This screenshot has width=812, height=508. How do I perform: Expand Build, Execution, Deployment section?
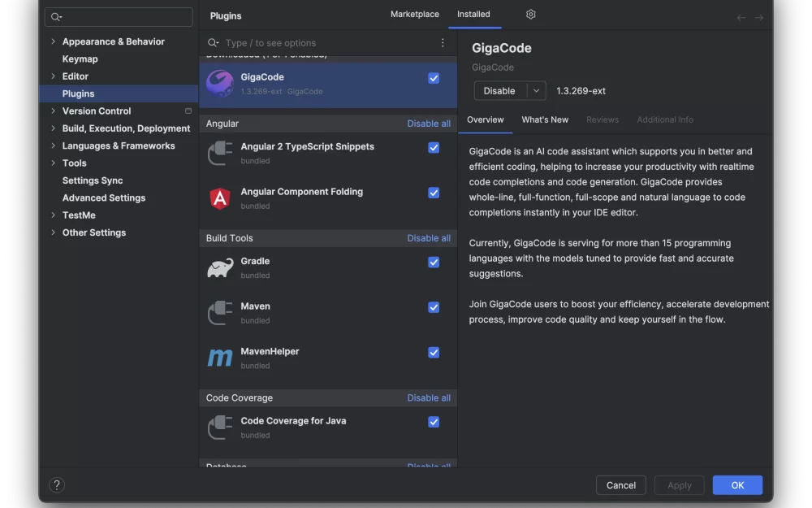[53, 128]
